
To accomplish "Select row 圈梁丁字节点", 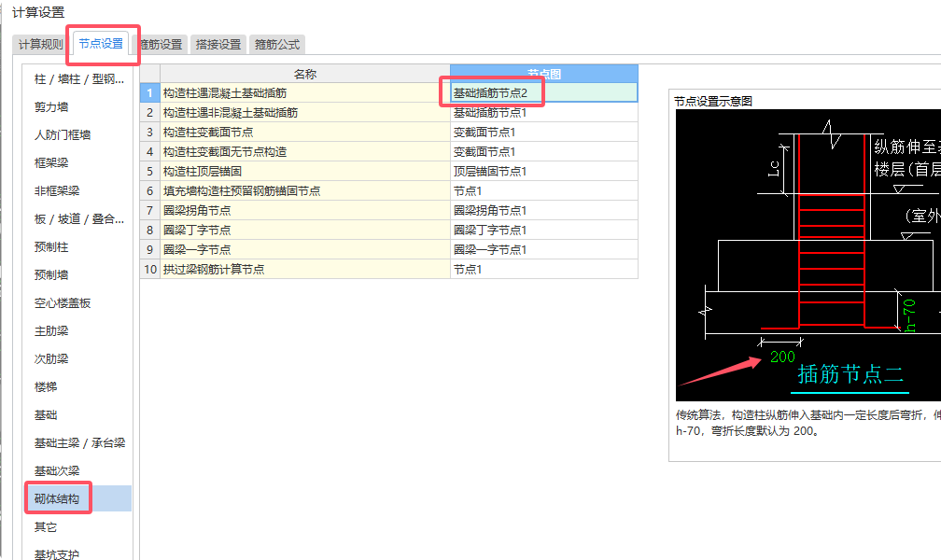I will click(x=305, y=230).
